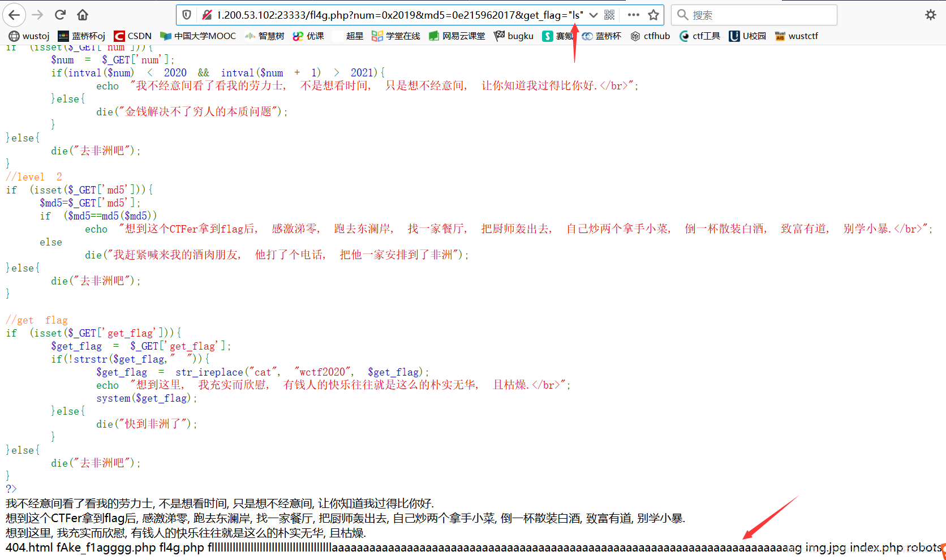This screenshot has height=560, width=946.
Task: Bookmark this page with the star icon
Action: tap(653, 15)
